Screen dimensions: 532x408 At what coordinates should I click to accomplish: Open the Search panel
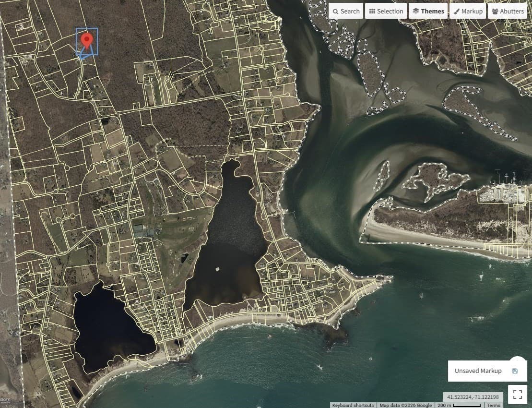[346, 11]
